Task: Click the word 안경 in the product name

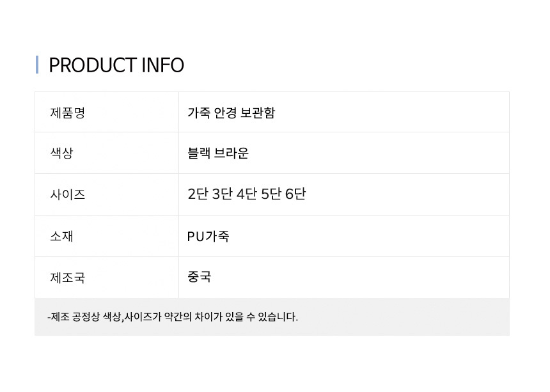Action: coord(224,113)
